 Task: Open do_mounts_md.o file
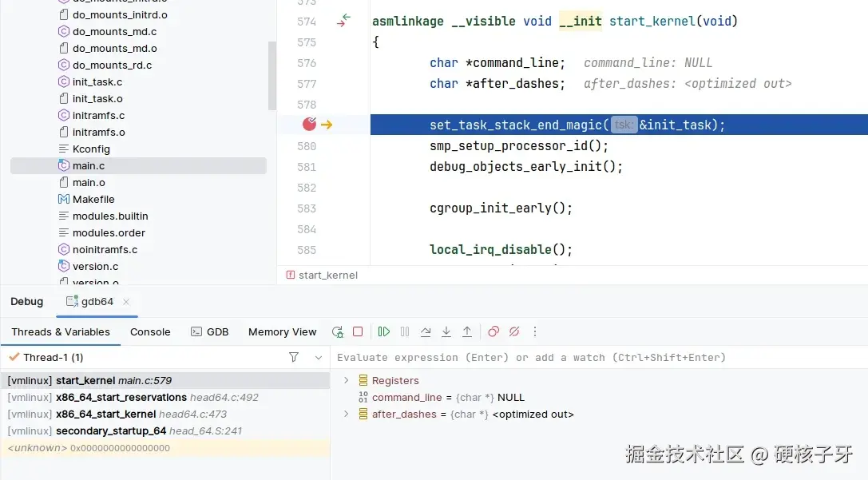pyautogui.click(x=115, y=48)
